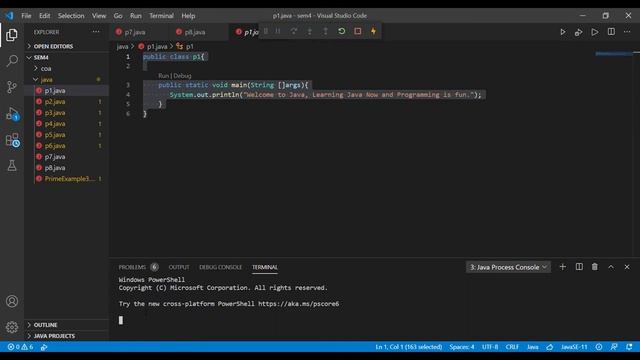This screenshot has width=640, height=360.
Task: Open the Manage settings gear
Action: tap(12, 327)
